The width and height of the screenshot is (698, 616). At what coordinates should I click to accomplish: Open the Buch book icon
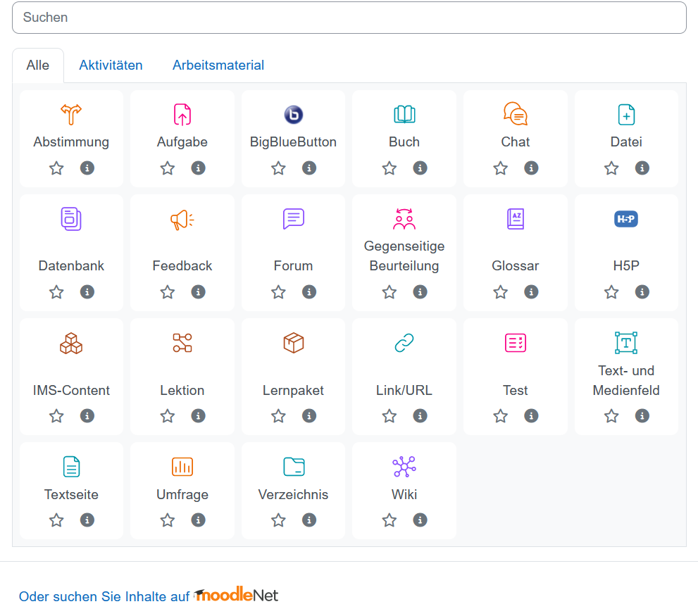pos(404,114)
